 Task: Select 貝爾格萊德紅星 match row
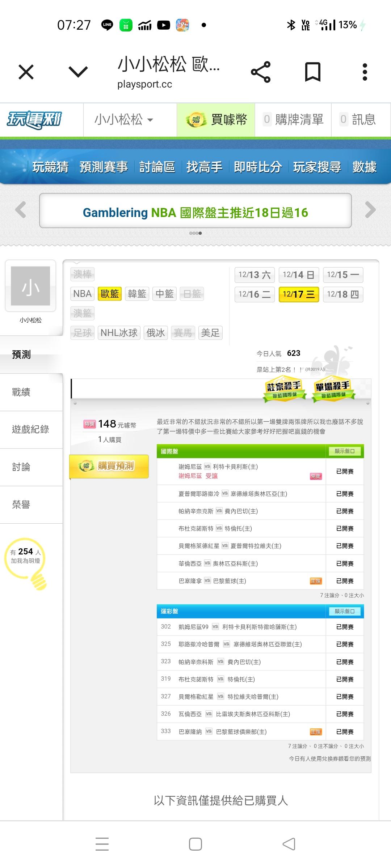[260, 546]
